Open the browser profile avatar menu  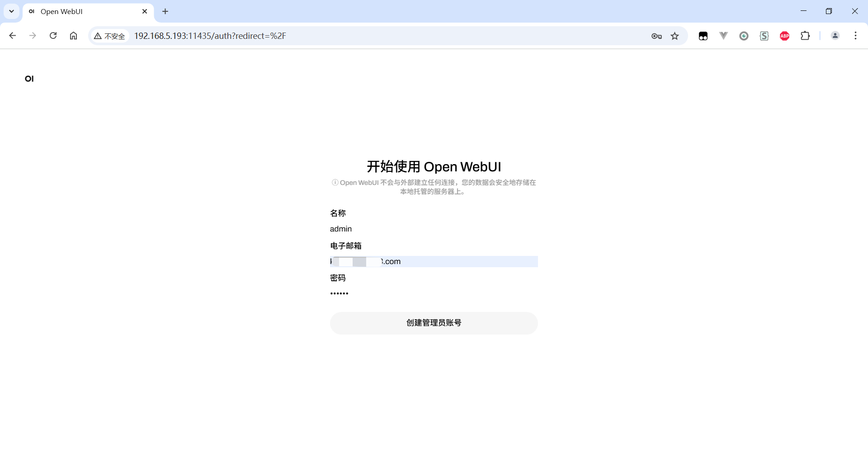[x=835, y=36]
